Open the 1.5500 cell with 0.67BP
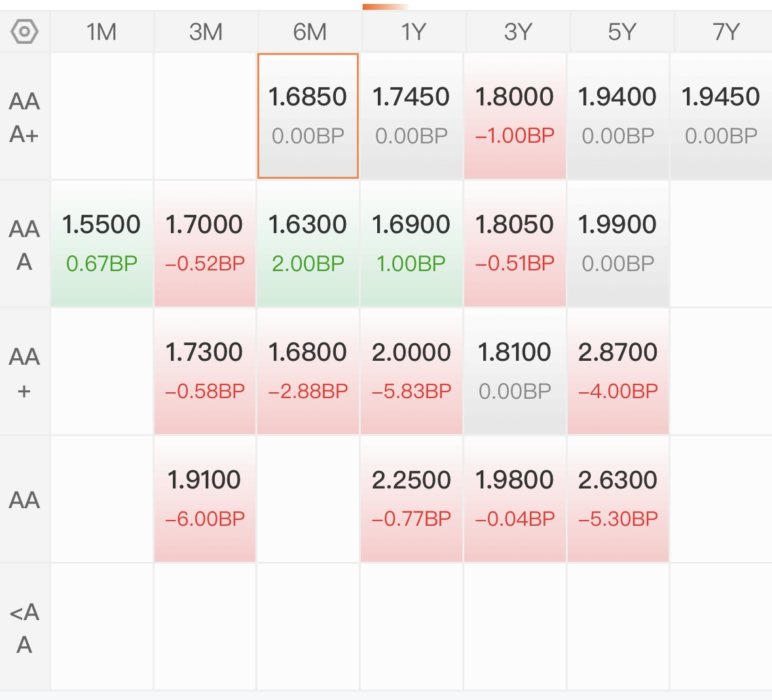Viewport: 772px width, 700px height. [x=101, y=244]
